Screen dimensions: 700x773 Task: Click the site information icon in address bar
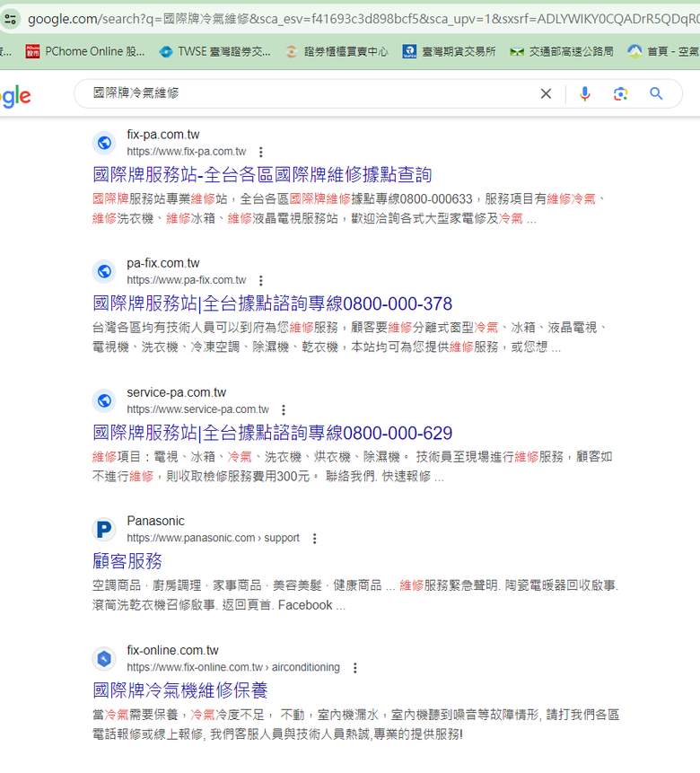coord(10,19)
